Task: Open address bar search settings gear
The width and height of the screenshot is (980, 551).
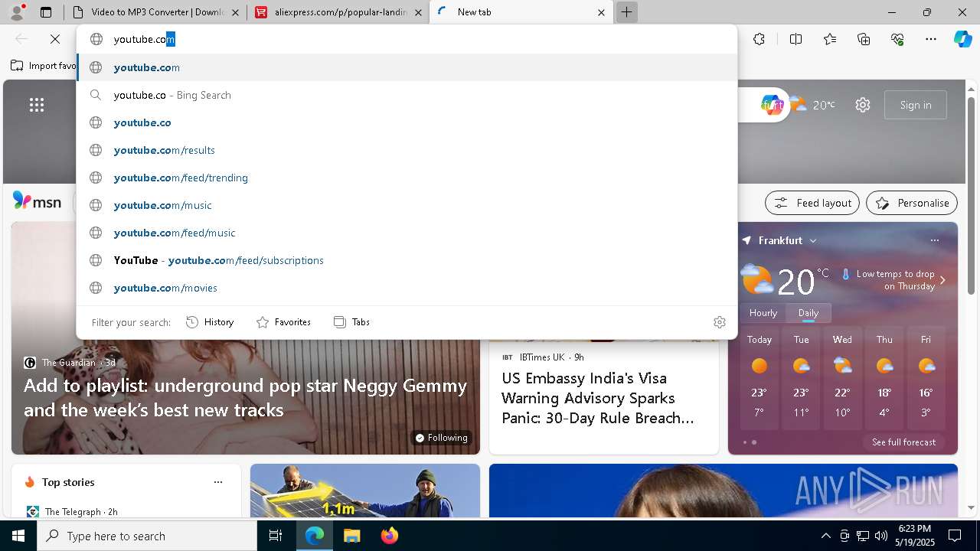Action: click(719, 322)
